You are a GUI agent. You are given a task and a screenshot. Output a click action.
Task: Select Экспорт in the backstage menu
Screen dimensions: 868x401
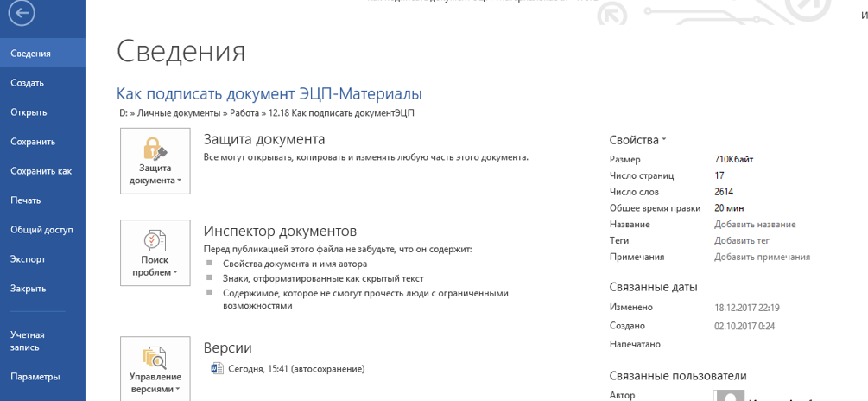tap(28, 259)
